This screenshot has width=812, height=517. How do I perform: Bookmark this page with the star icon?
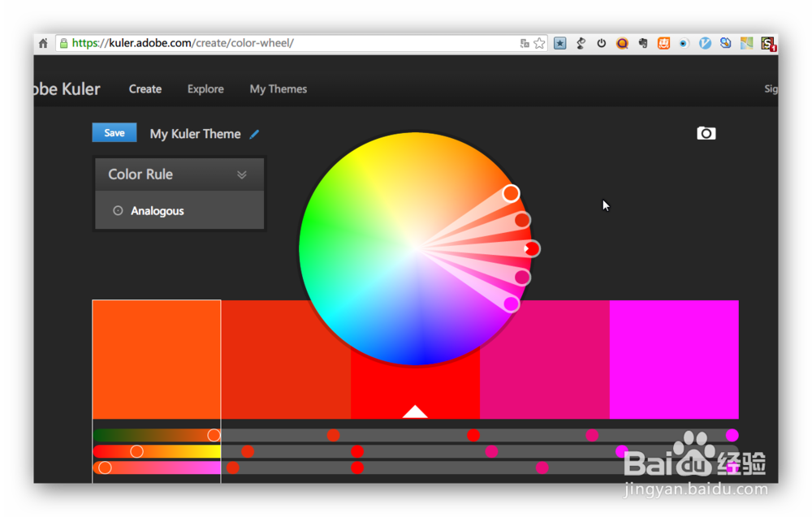[x=539, y=44]
